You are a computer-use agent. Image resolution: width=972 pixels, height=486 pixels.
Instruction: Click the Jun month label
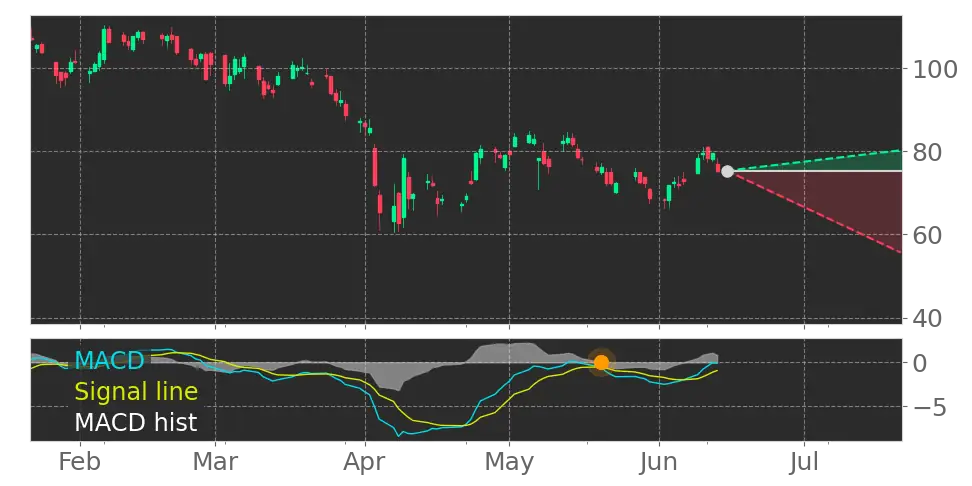(659, 462)
